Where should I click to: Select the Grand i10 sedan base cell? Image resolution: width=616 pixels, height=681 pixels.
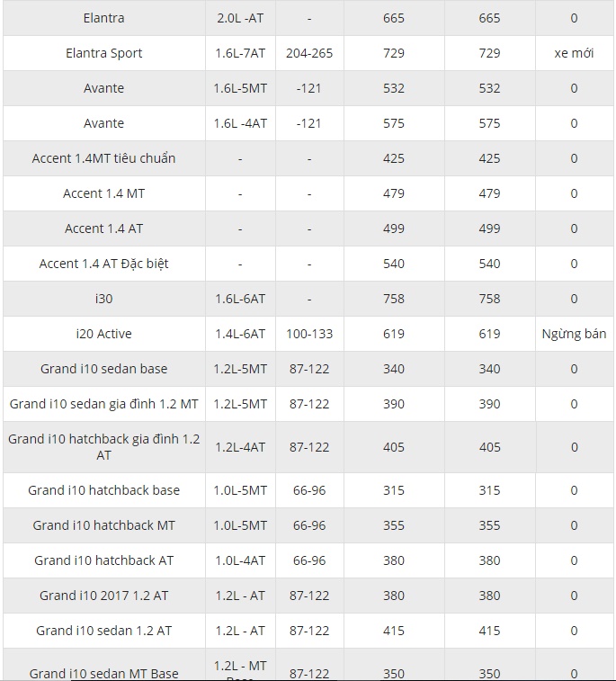(x=104, y=369)
